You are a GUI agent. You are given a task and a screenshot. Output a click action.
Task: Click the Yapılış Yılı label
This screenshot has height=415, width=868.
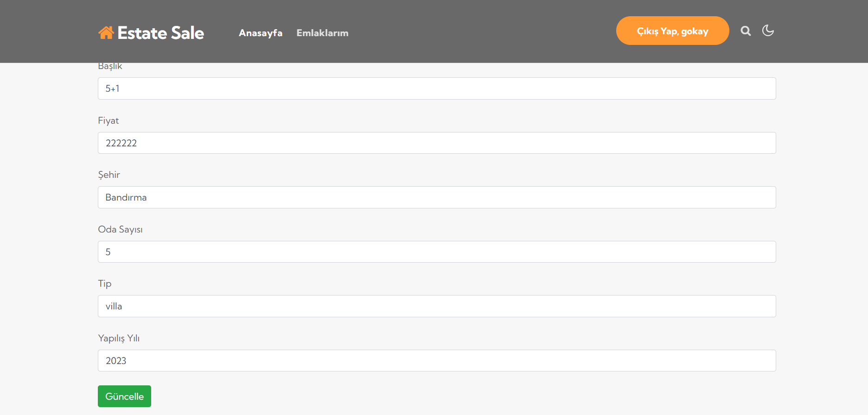119,339
